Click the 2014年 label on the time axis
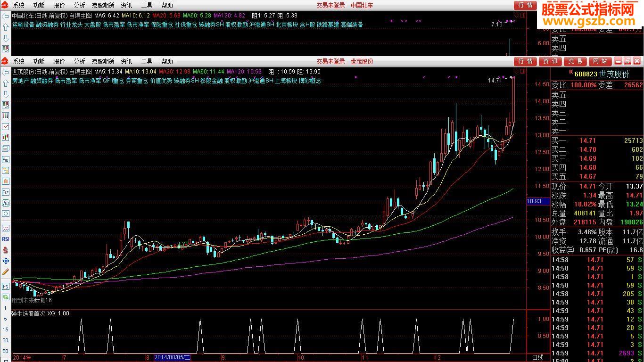Screen dimensions: 644x362 (x=22, y=358)
